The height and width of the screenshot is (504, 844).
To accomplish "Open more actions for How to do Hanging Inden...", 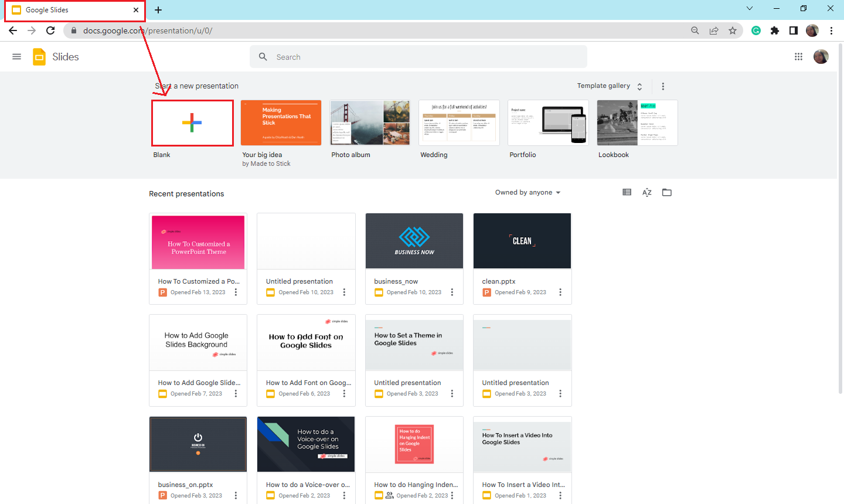I will pyautogui.click(x=452, y=495).
